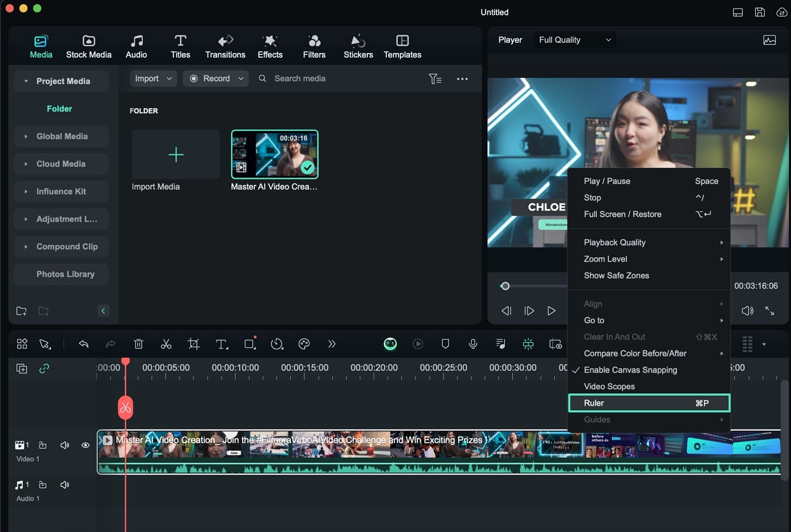The image size is (791, 532).
Task: Change the window layout mode
Action: click(737, 12)
